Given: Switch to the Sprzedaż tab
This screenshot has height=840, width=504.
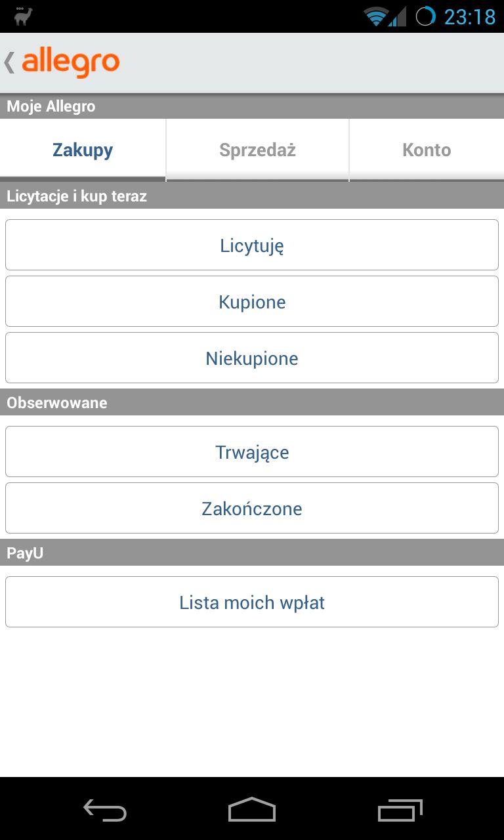Looking at the screenshot, I should (257, 150).
